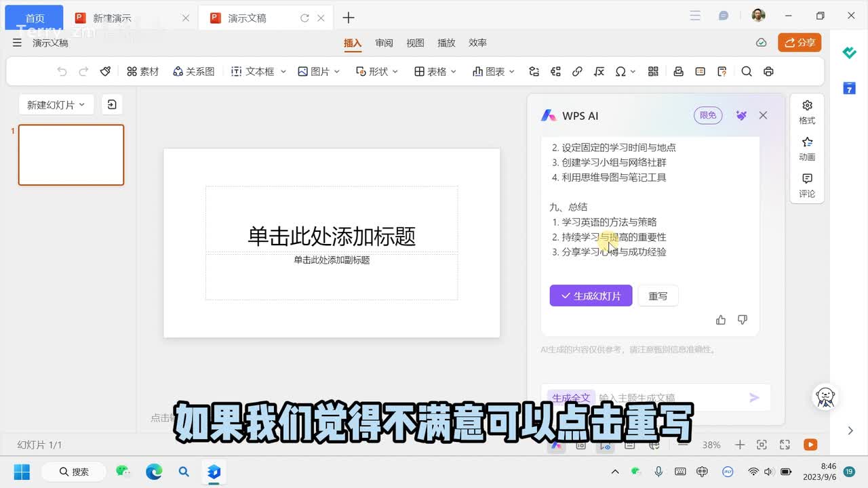Viewport: 868px width, 488px height.
Task: Click the search magnifier in the toolbar
Action: [x=747, y=71]
